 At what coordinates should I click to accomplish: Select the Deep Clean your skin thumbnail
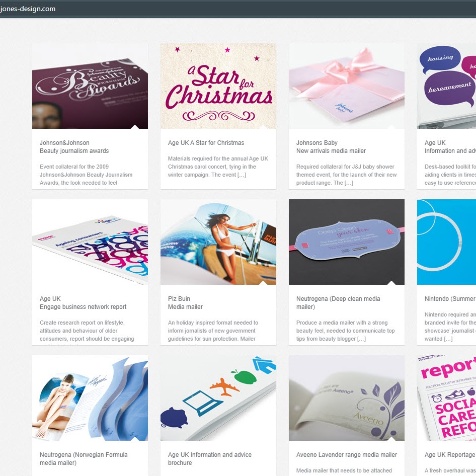[346, 242]
